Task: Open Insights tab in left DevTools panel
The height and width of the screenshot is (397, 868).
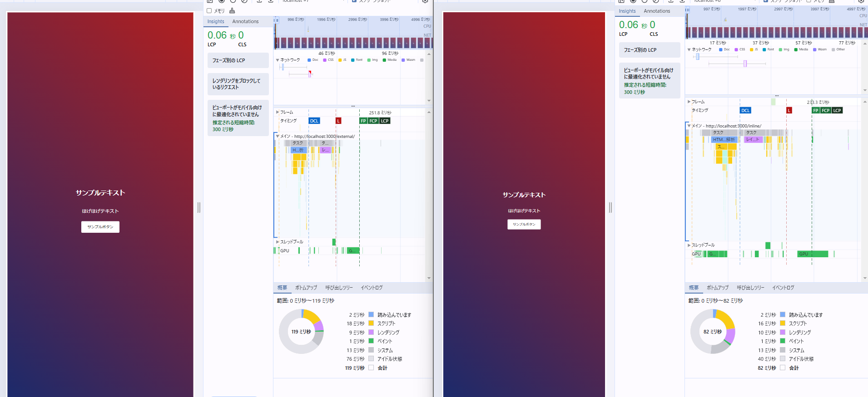Action: 216,21
